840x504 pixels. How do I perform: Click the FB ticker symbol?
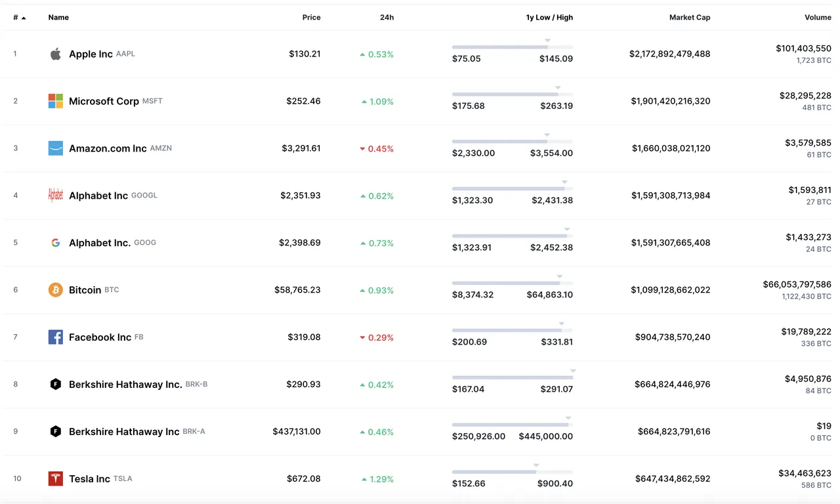click(138, 337)
